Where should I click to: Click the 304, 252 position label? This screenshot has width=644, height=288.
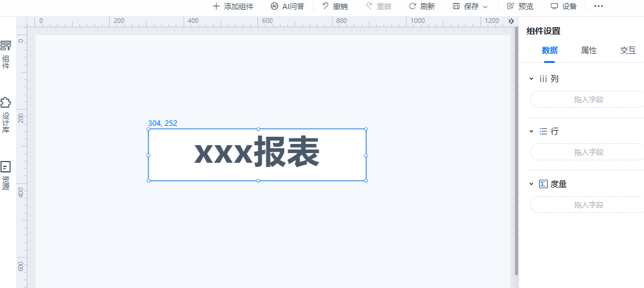pyautogui.click(x=162, y=123)
